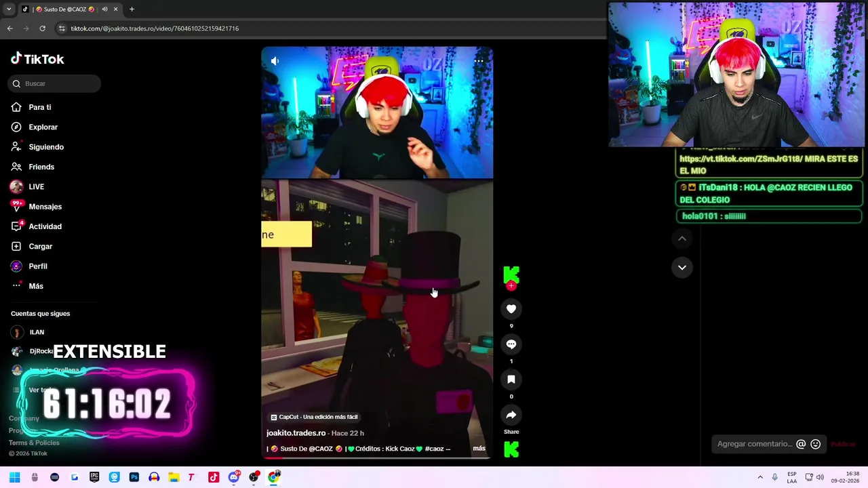868x488 pixels.
Task: Open joakito.trades.ro profile from caption
Action: [296, 433]
